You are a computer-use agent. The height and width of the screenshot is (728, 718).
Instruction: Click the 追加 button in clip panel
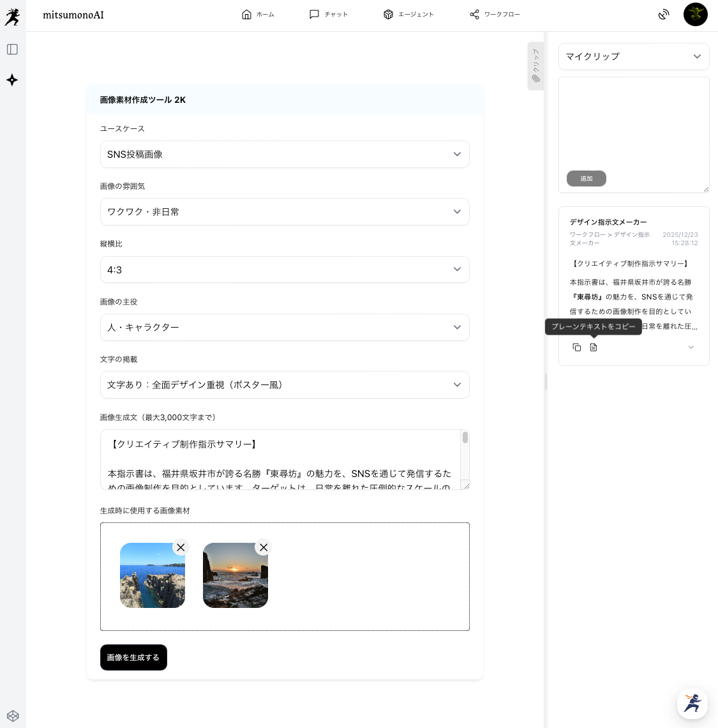pyautogui.click(x=586, y=179)
